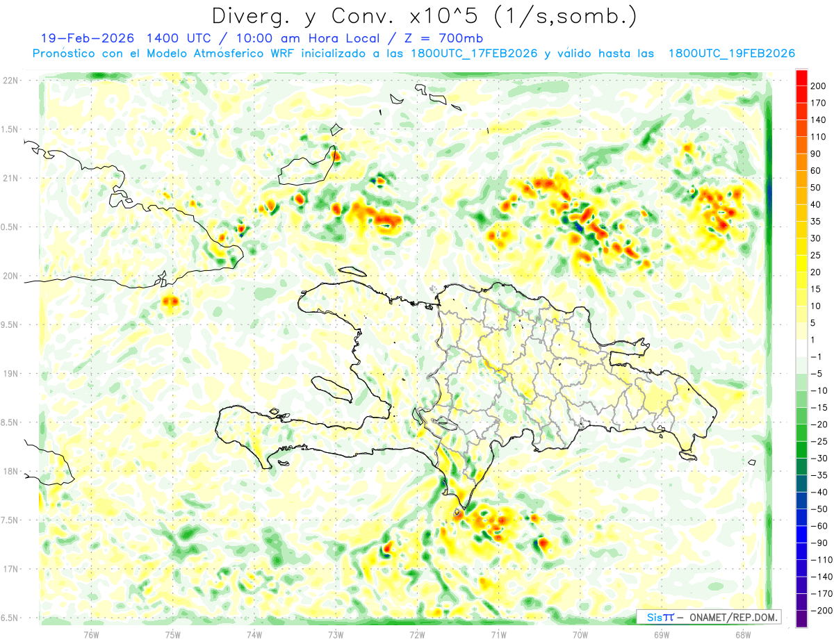834x644 pixels.
Task: Select the "72W" longitude label
Action: click(x=417, y=634)
